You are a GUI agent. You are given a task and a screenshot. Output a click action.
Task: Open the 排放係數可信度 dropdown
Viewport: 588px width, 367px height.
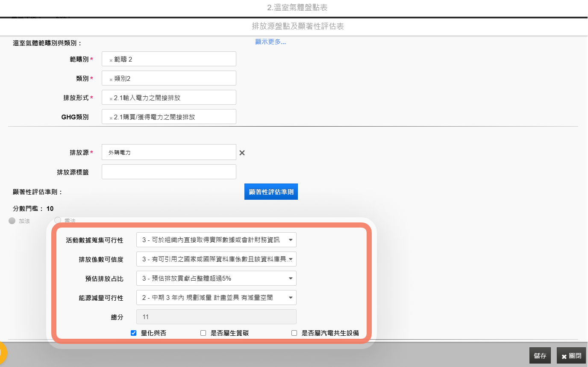click(216, 259)
